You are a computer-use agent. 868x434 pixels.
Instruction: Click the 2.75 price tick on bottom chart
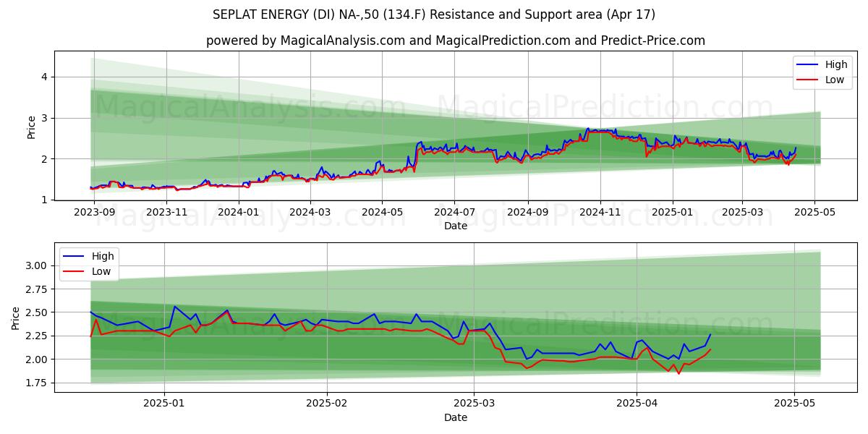[x=38, y=289]
